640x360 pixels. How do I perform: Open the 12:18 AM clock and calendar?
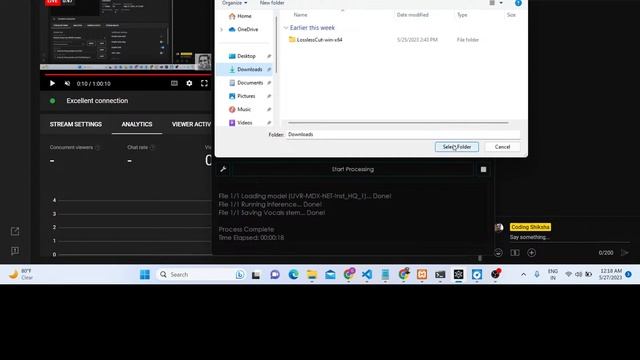(x=610, y=274)
